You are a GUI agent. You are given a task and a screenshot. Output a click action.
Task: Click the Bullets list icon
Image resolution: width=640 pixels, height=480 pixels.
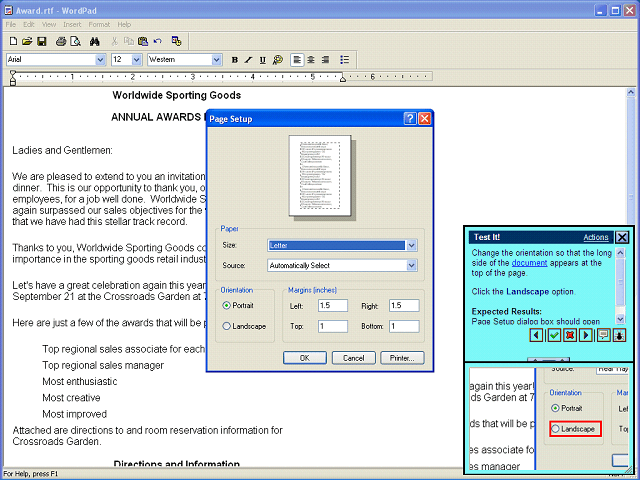coord(344,60)
